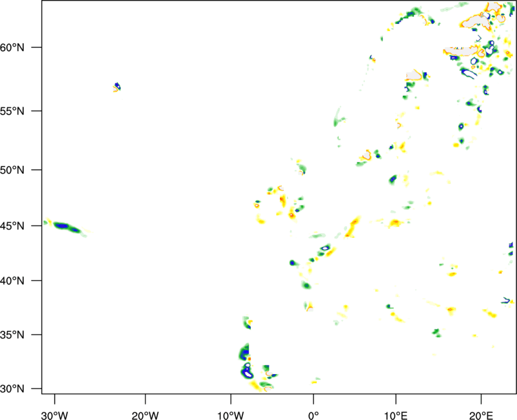
Task: Click the 10°W longitude label
Action: pos(231,415)
